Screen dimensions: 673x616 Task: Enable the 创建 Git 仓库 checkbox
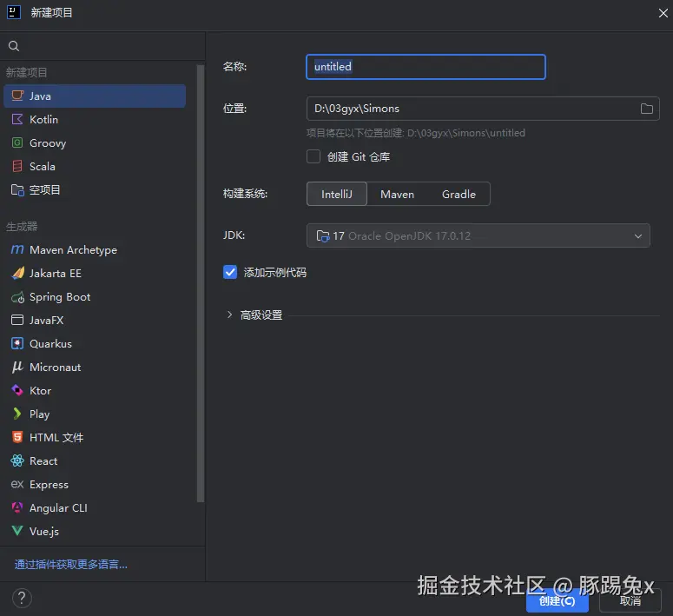point(313,156)
